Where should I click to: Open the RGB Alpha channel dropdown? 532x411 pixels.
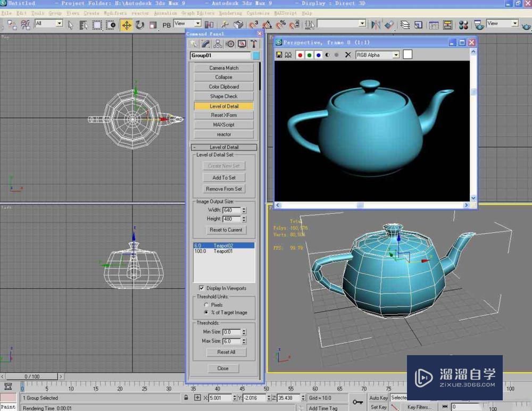click(x=396, y=54)
